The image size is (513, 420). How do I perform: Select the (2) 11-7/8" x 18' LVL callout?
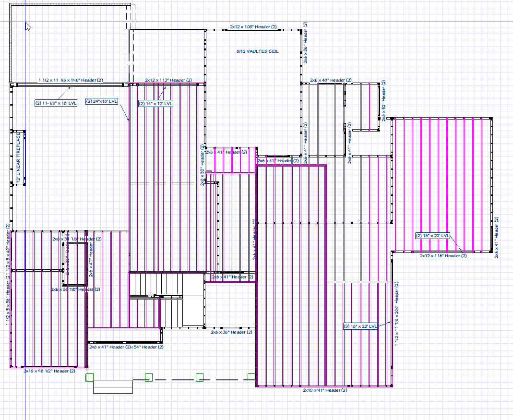coord(56,103)
